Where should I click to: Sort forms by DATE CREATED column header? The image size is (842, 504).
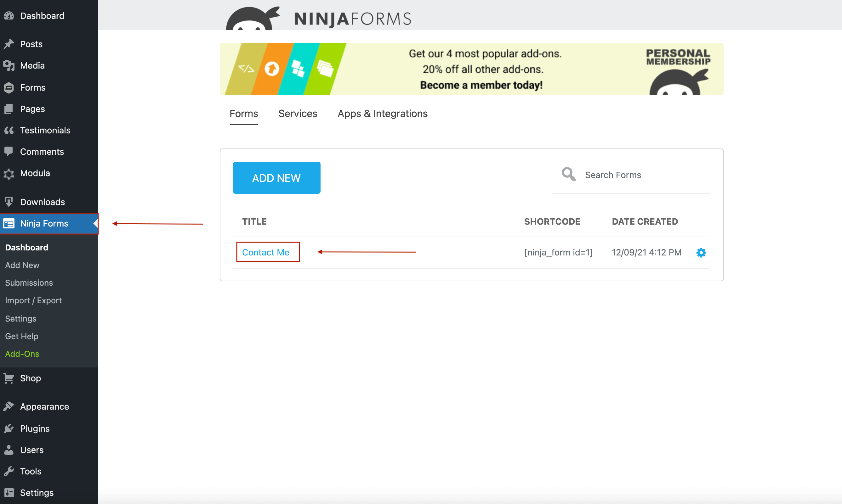(645, 221)
